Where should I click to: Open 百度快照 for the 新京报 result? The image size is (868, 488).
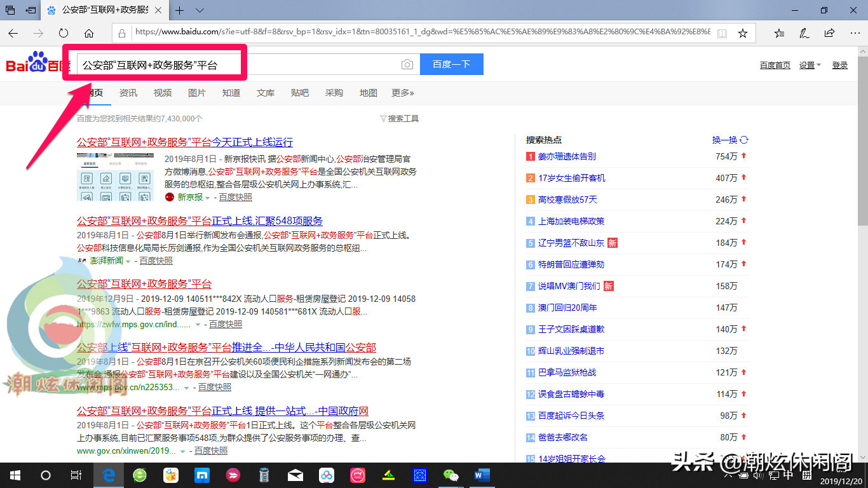point(236,198)
